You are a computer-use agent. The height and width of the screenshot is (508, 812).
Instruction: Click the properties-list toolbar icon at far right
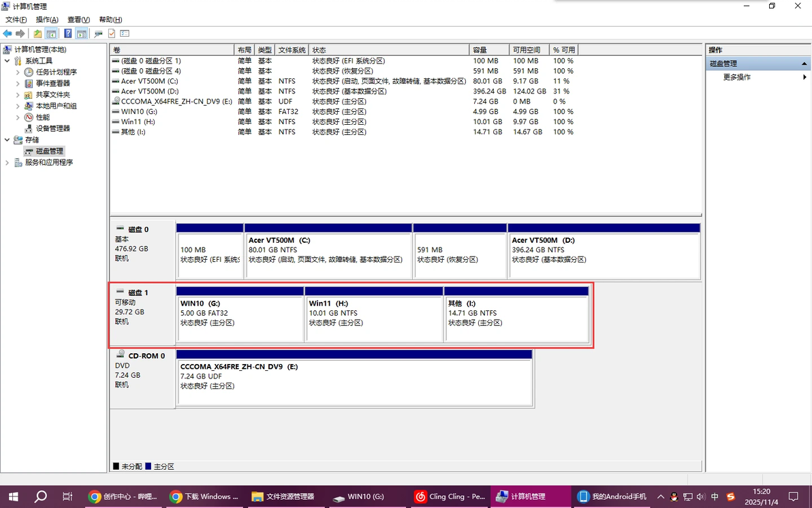pos(125,33)
